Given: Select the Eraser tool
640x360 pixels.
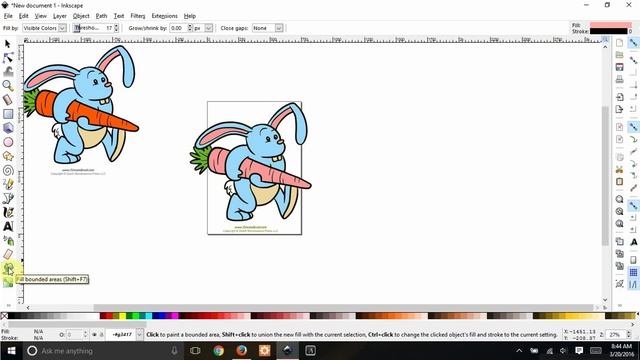Looking at the screenshot, I should [x=8, y=254].
